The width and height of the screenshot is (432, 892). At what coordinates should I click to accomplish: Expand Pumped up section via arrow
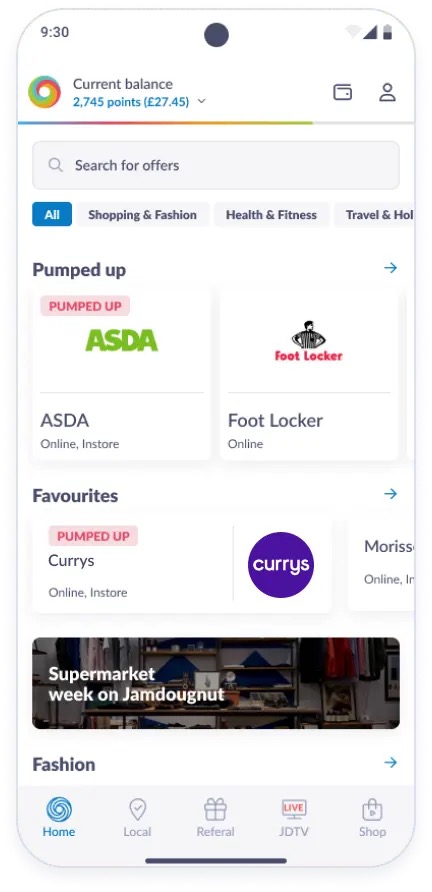[390, 267]
